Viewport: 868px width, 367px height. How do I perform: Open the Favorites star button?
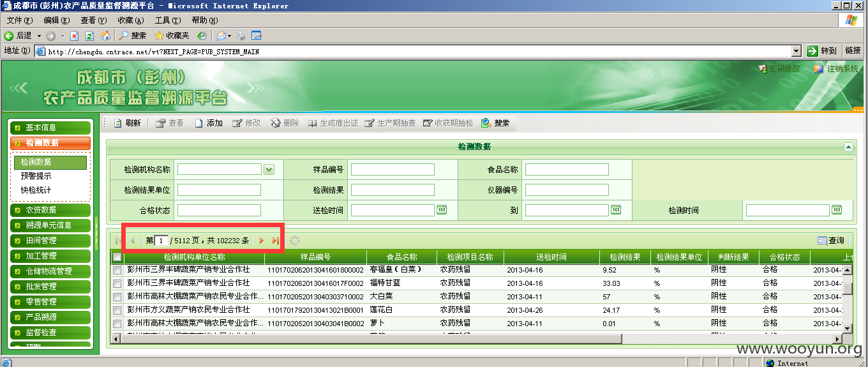pyautogui.click(x=172, y=36)
